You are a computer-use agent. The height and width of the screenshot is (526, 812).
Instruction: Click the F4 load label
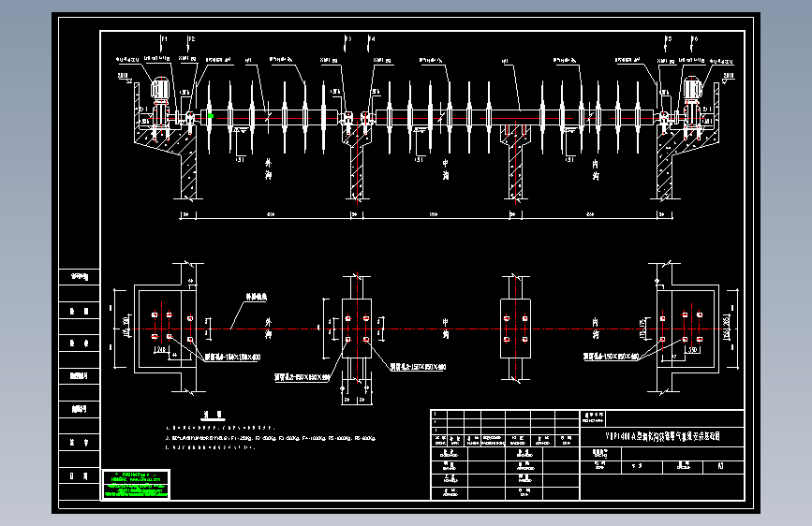[371, 38]
